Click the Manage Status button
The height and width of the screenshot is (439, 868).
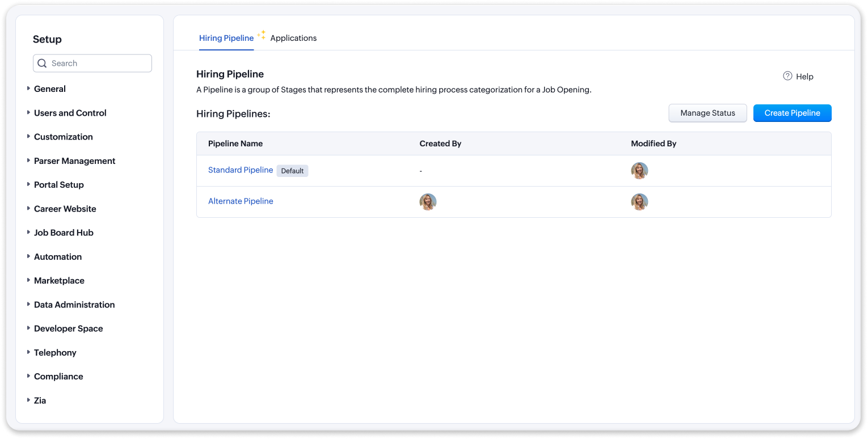click(x=707, y=113)
